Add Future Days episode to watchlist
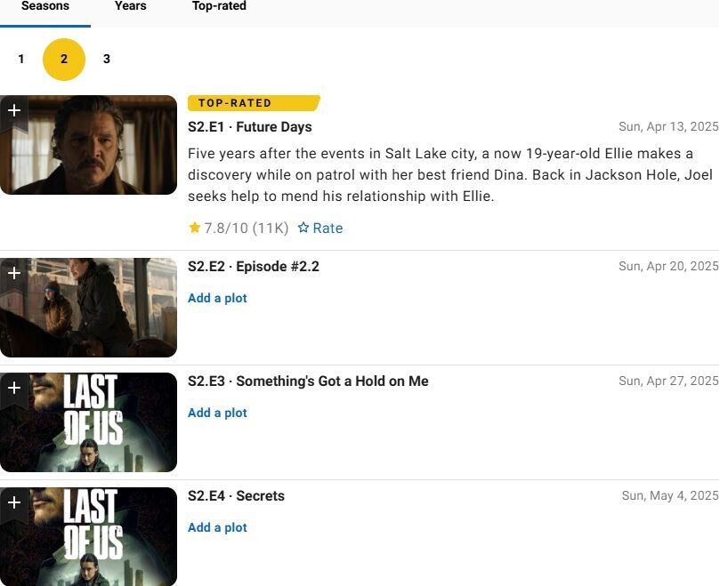This screenshot has height=586, width=728. click(x=14, y=110)
